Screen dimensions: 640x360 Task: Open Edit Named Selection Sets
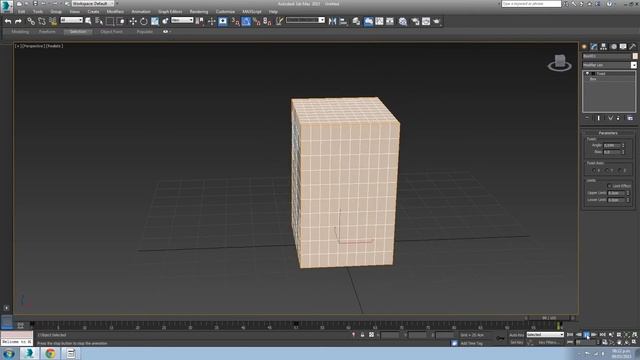point(279,21)
